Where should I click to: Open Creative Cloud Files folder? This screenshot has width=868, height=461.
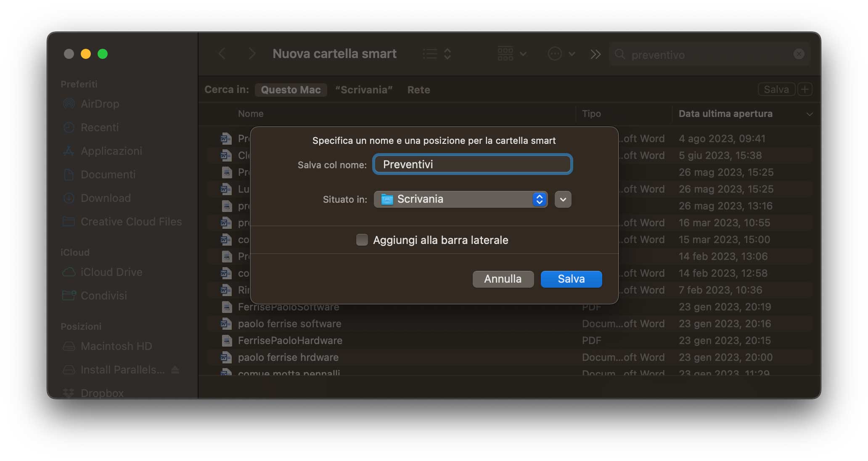(131, 222)
